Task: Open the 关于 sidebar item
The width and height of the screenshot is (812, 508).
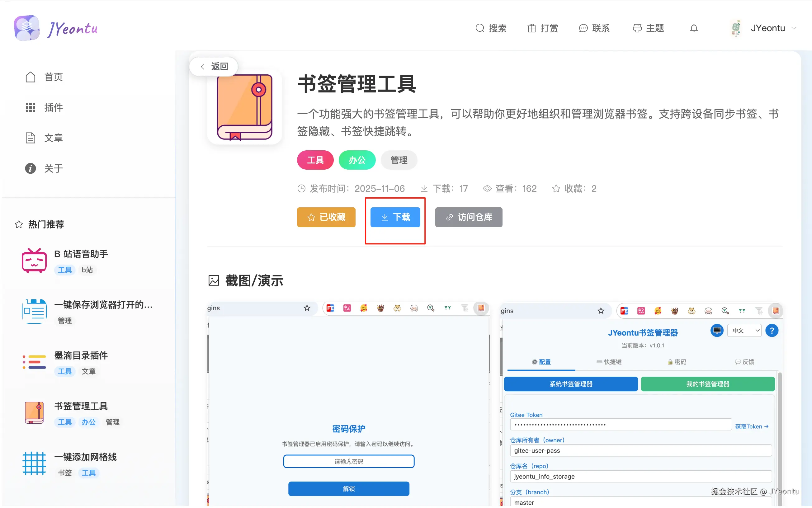Action: tap(53, 169)
